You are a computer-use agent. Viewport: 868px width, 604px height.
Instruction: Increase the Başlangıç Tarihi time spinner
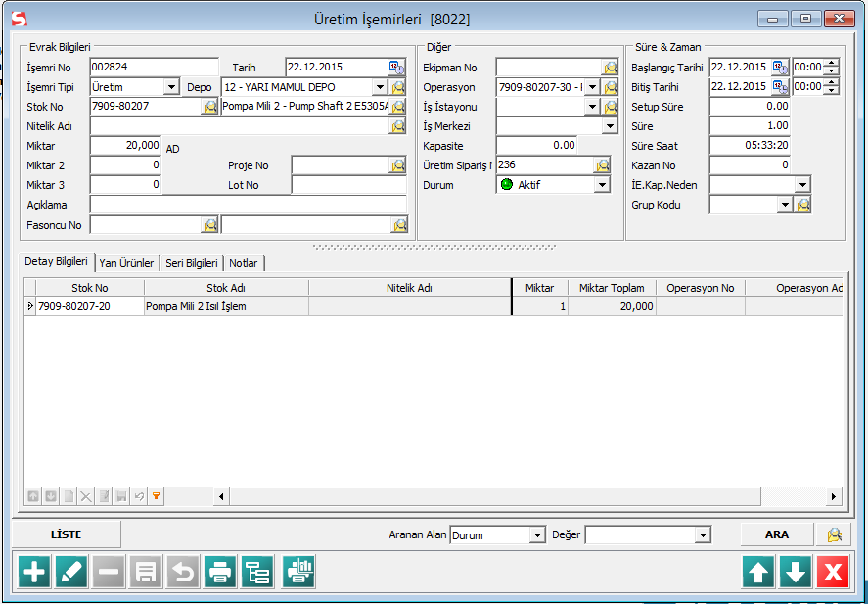(x=832, y=63)
